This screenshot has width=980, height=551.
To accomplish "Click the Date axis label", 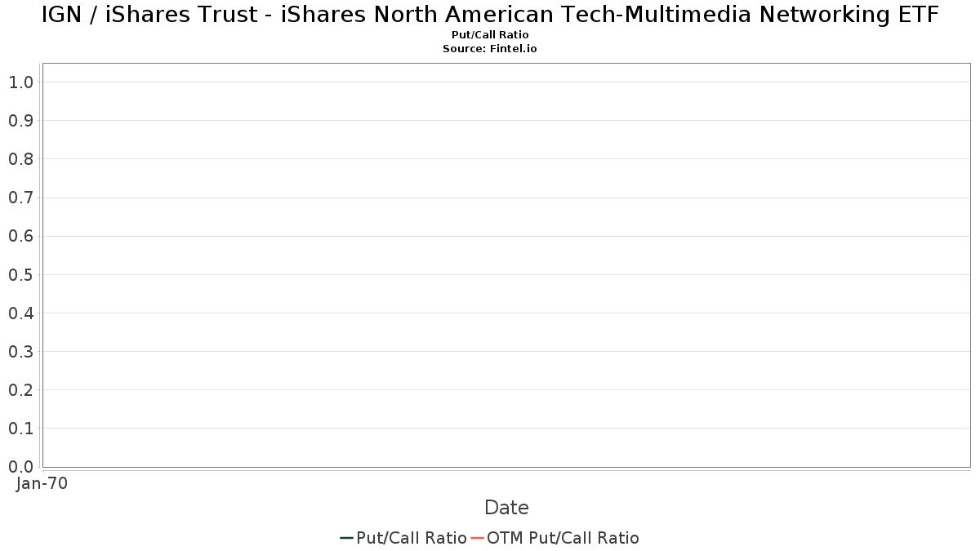I will pos(506,508).
